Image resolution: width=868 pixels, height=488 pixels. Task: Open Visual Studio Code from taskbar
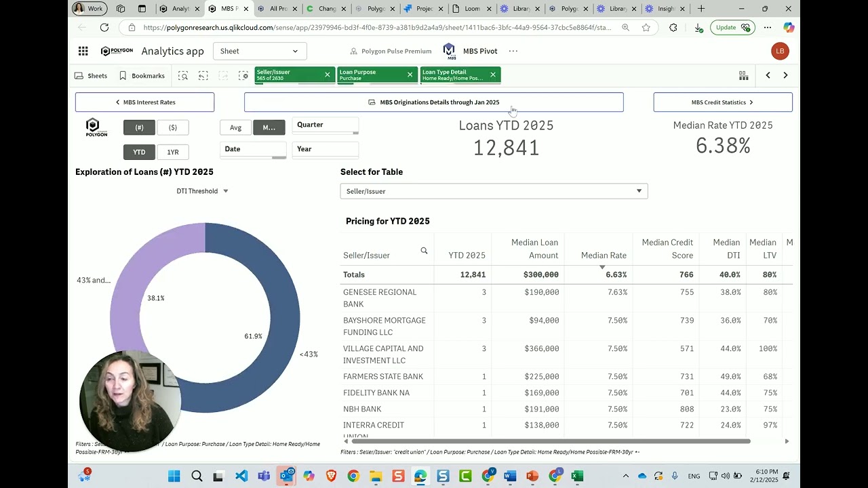pyautogui.click(x=241, y=476)
